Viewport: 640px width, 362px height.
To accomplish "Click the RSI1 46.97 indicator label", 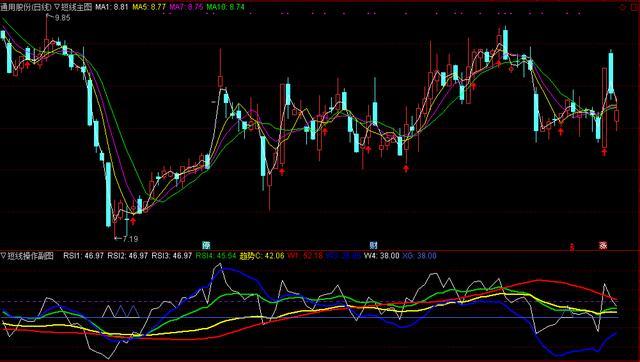I will 83,256.
